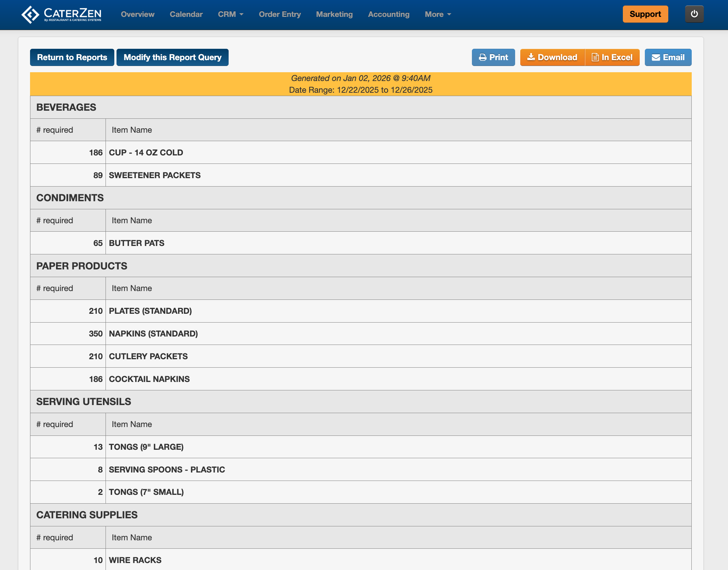Expand the More dropdown menu
Screen dimensions: 728x570
(438, 14)
